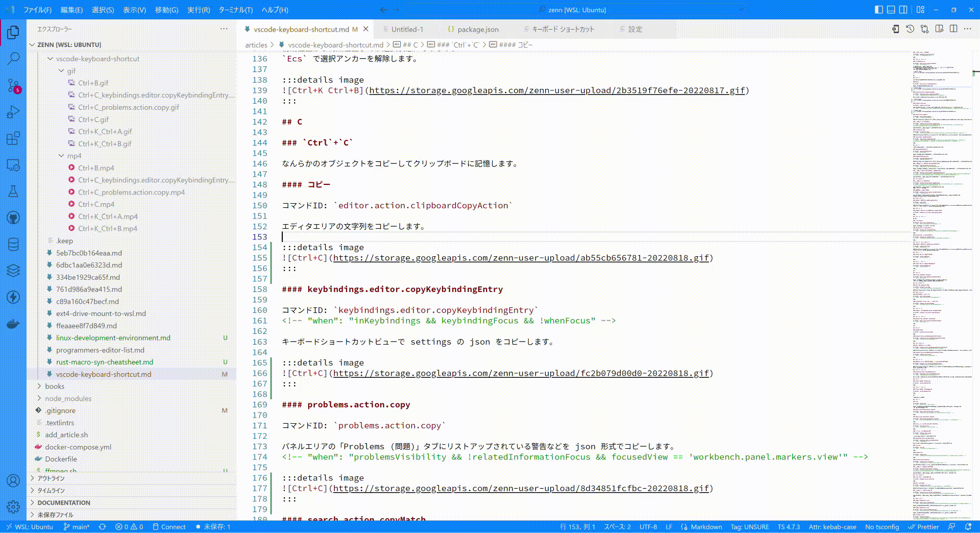Viewport: 980px width, 533px height.
Task: Toggle secondary side bar visibility
Action: coord(903,10)
